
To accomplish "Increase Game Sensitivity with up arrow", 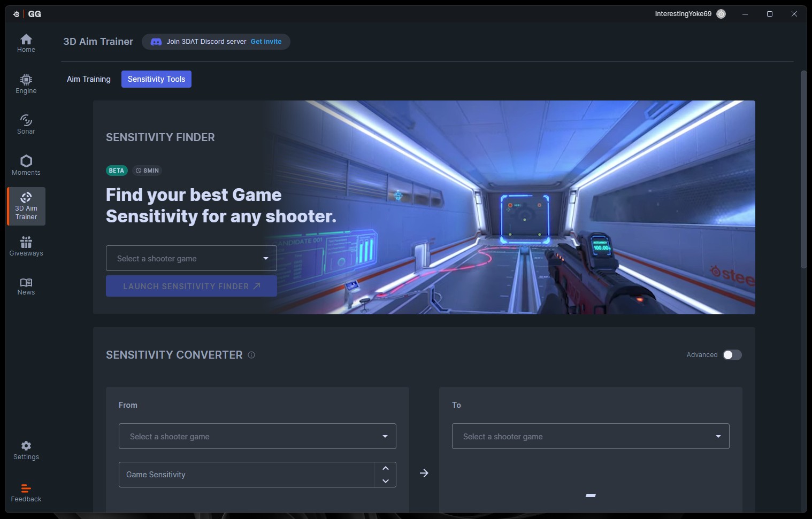I will 385,468.
